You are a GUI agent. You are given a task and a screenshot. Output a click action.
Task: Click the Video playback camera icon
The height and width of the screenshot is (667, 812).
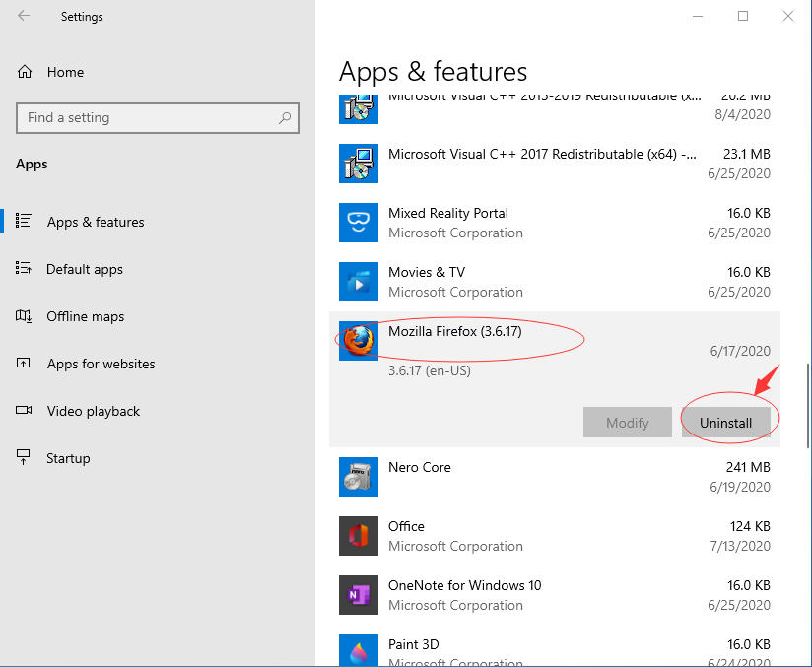point(24,410)
